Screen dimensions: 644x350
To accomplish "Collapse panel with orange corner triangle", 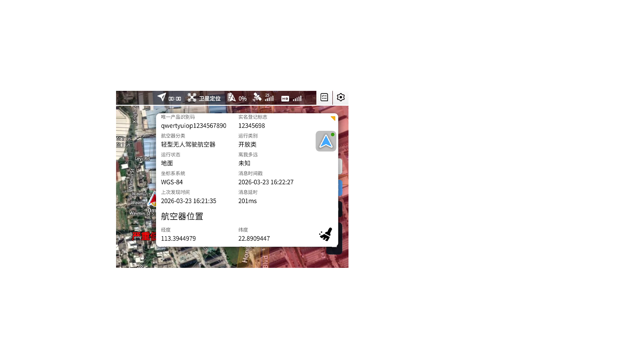I will 333,118.
